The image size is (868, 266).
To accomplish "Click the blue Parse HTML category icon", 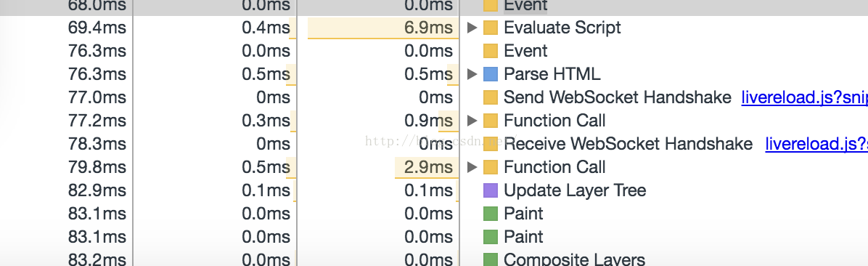I will coord(490,74).
